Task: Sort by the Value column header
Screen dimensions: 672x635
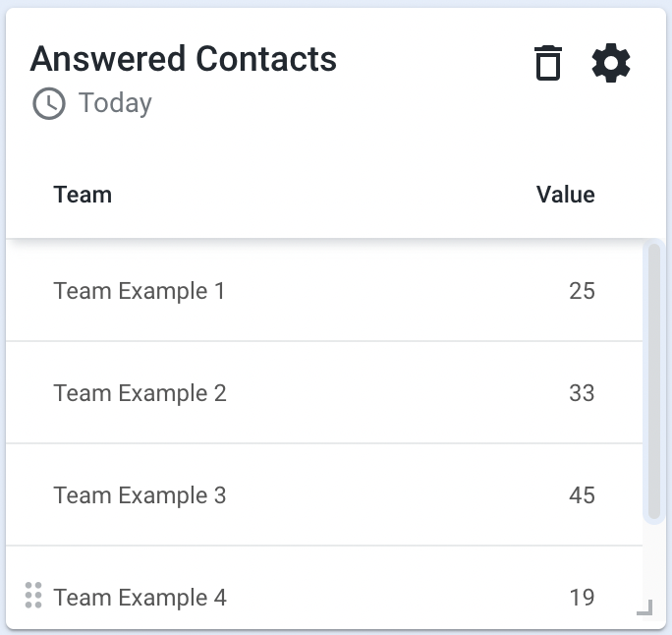Action: [566, 195]
